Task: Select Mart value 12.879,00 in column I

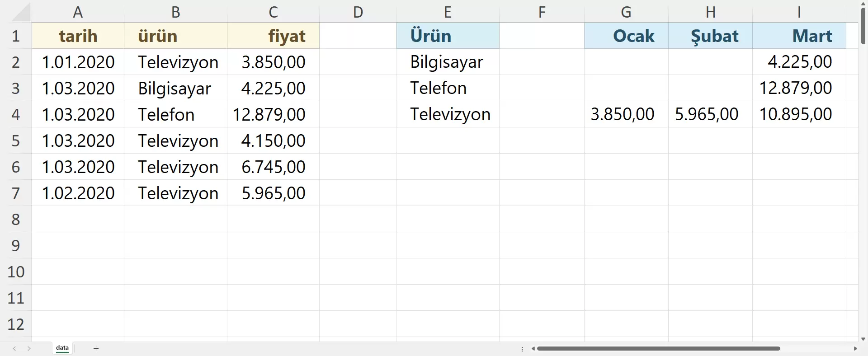Action: coord(799,88)
